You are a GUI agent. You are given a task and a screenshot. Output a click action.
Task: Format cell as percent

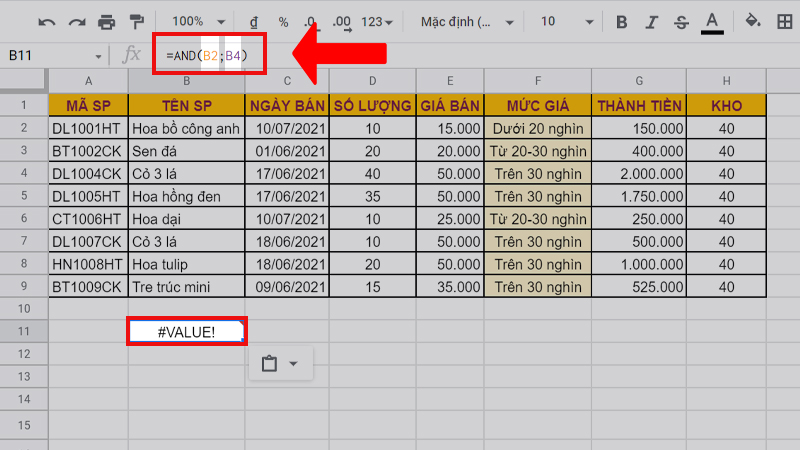pyautogui.click(x=283, y=22)
